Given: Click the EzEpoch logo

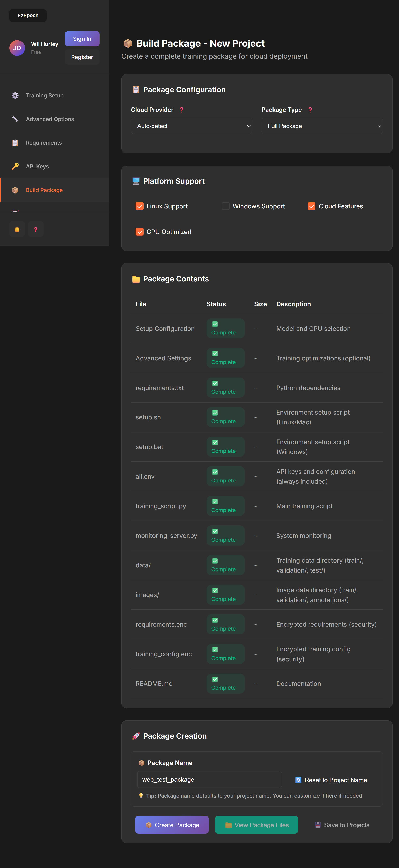Looking at the screenshot, I should coord(28,15).
